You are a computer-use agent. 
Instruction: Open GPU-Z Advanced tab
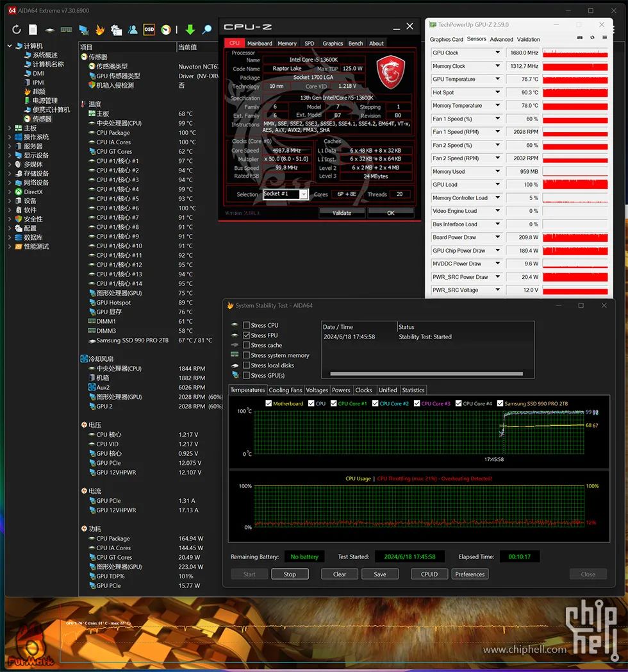click(501, 39)
